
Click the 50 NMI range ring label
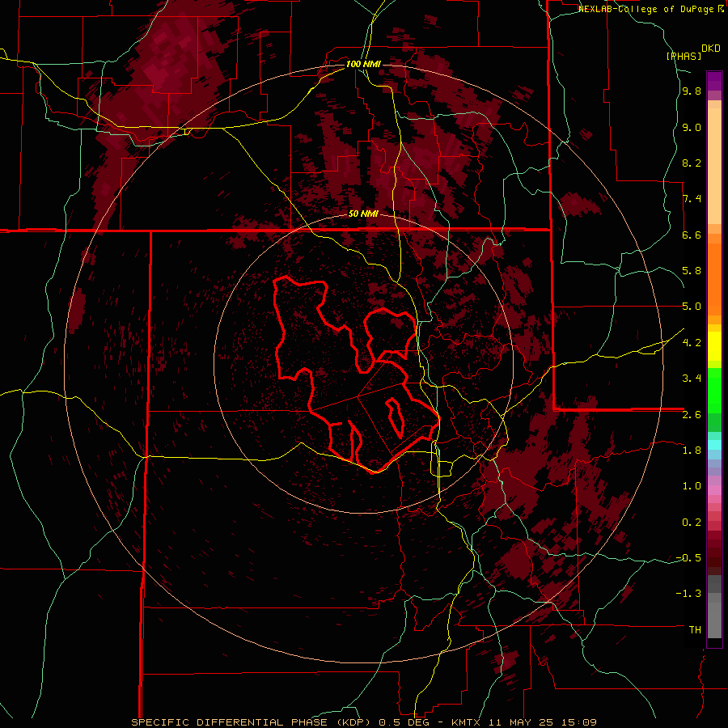coord(363,214)
